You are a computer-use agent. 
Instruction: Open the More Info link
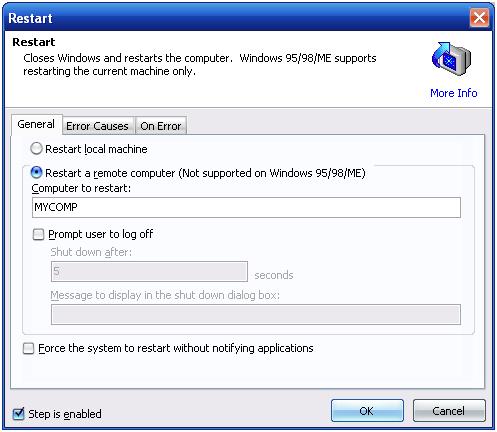tap(454, 93)
